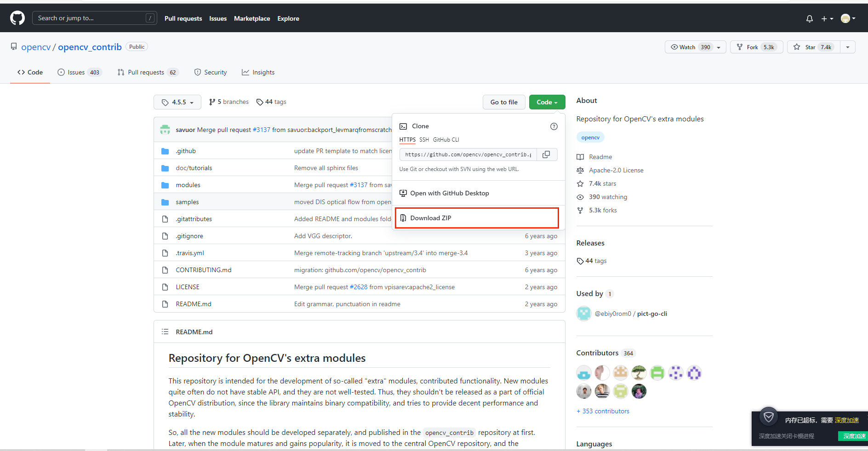Switch to the repository Pull requests tab

click(148, 72)
